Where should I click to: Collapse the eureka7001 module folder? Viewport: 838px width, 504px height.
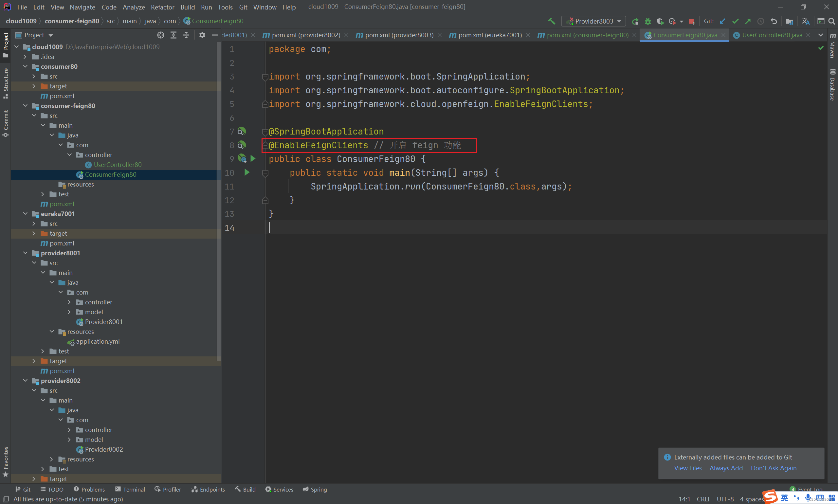tap(26, 214)
